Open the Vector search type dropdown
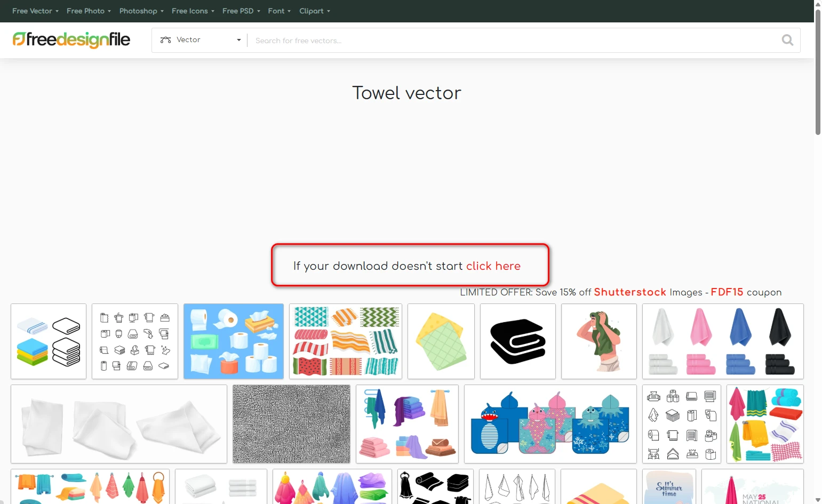 point(199,40)
